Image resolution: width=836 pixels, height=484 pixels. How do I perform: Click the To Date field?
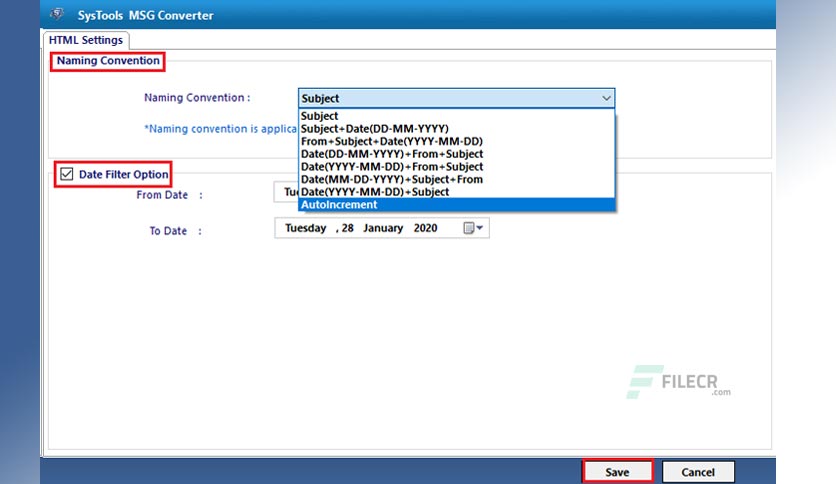382,228
